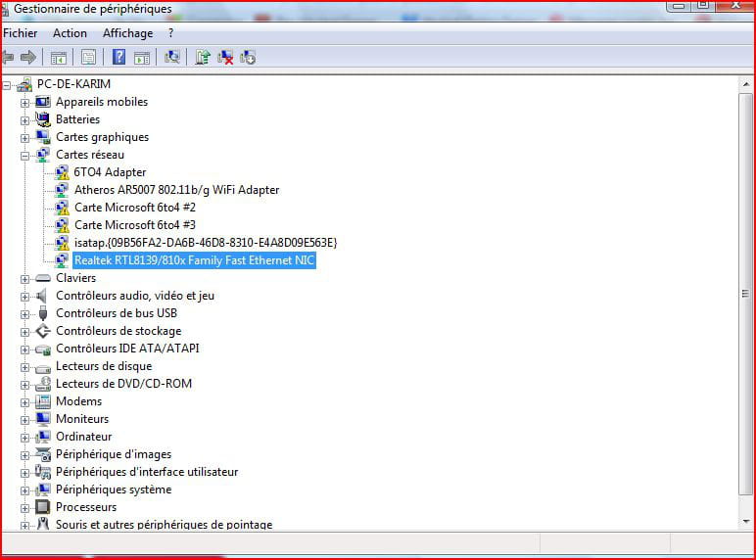Select the Carte Microsoft 6to4 #2 device

pyautogui.click(x=135, y=208)
